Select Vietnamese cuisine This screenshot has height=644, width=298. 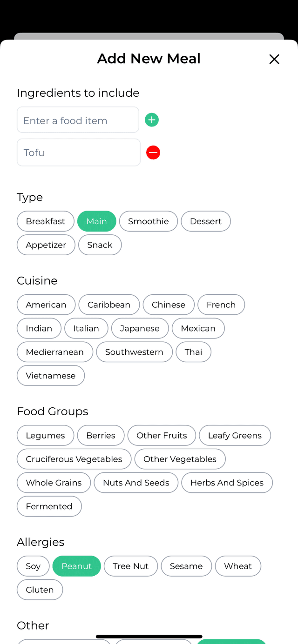[x=50, y=375]
